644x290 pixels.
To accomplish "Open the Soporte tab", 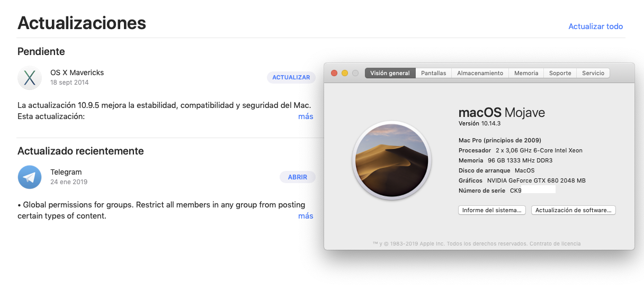I will click(560, 73).
